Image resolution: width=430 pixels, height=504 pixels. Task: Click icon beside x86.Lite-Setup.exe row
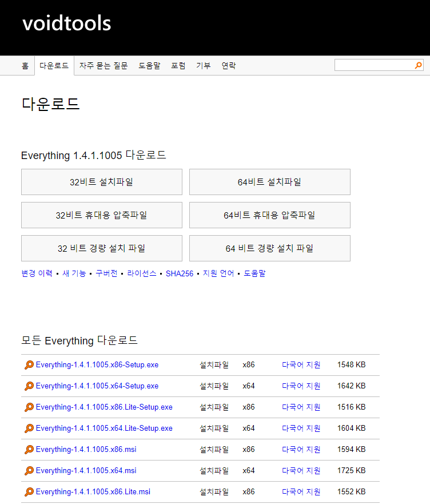29,407
